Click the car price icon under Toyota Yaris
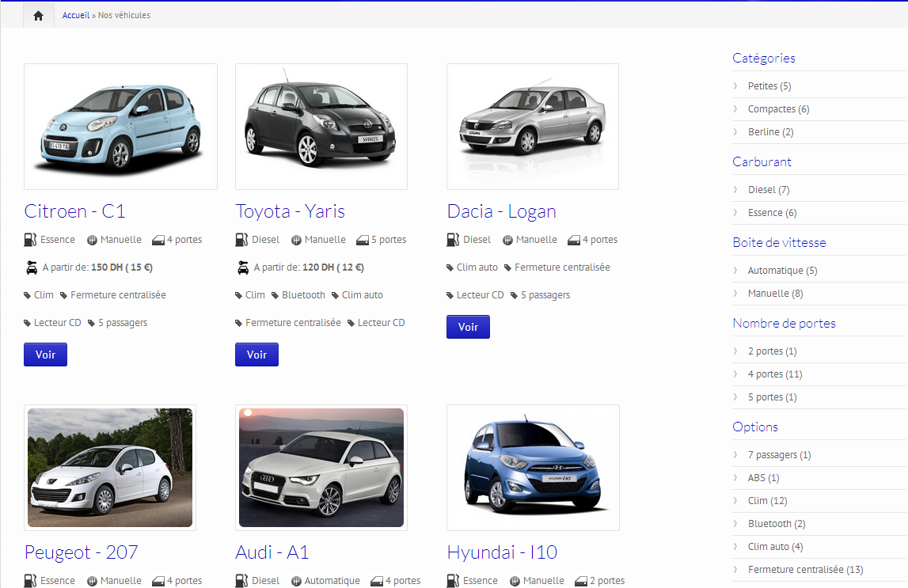Image resolution: width=908 pixels, height=588 pixels. (x=243, y=267)
